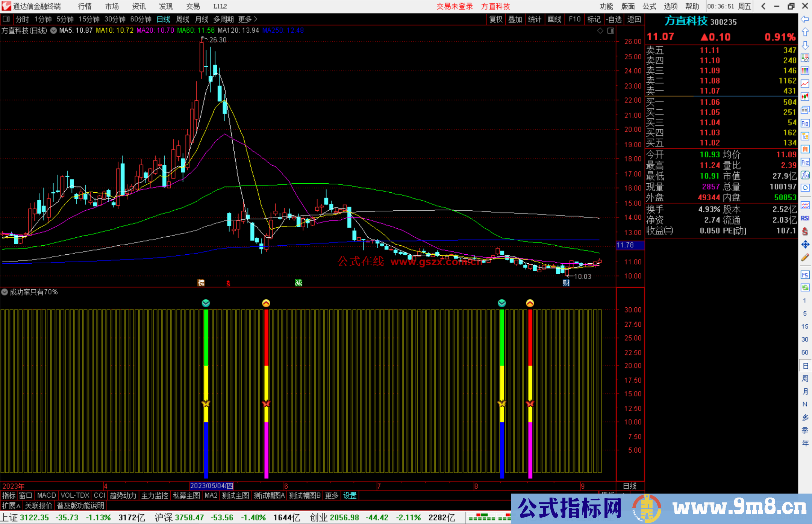Select 季 quarterly period in right sidebar
Viewport: 812px width, 524px height.
(804, 430)
